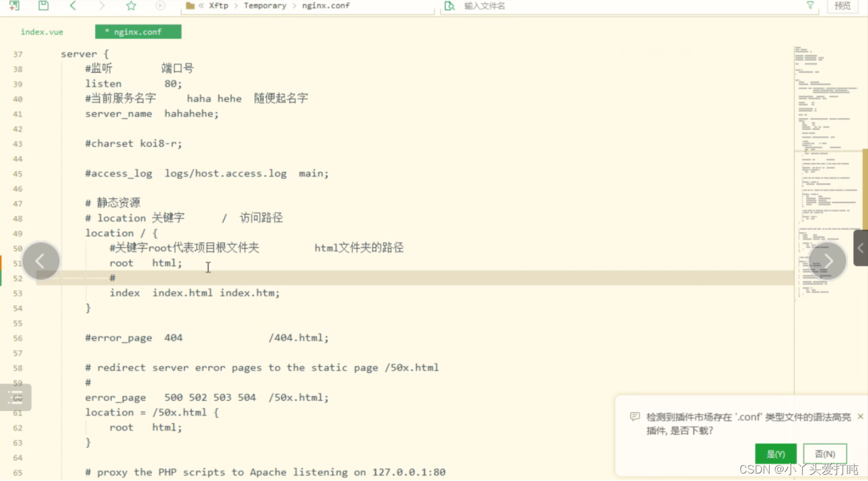Image resolution: width=868 pixels, height=481 pixels.
Task: Click 'server {' on line 37
Action: [85, 54]
